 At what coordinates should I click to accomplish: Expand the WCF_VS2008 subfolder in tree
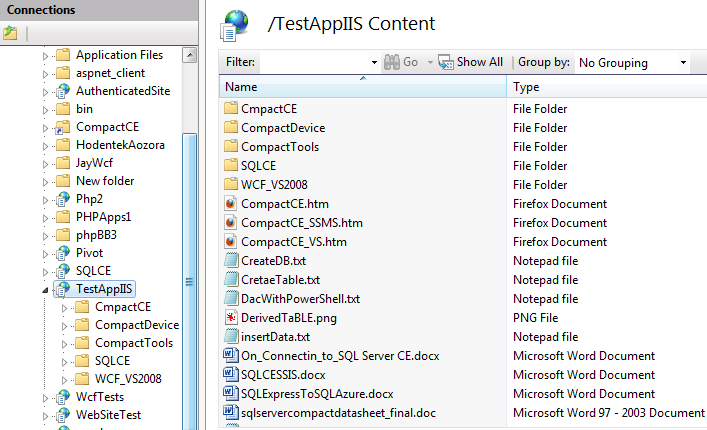64,380
